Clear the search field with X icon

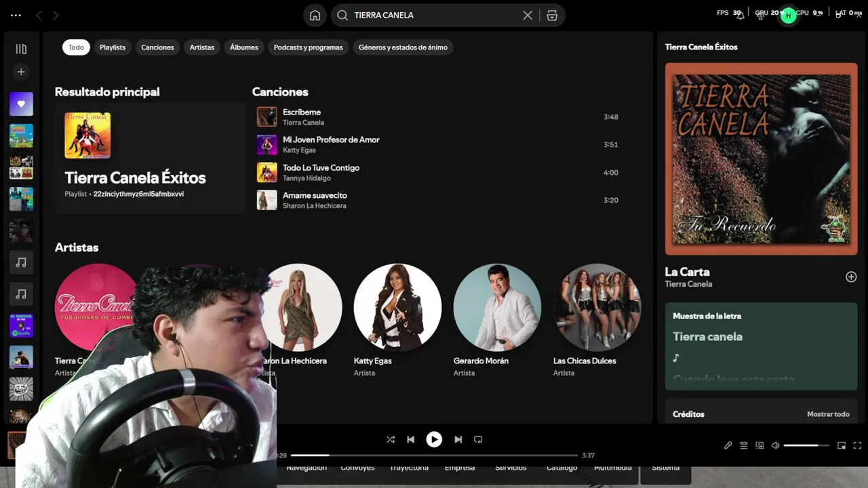[528, 16]
